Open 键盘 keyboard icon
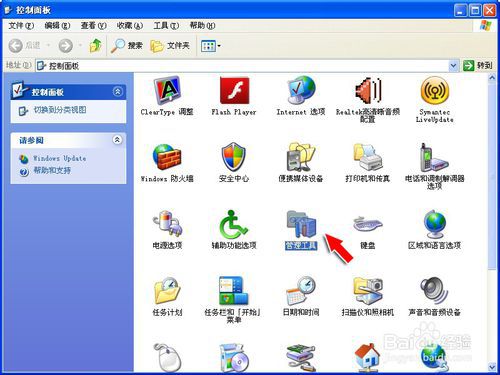The image size is (500, 375). point(368,232)
